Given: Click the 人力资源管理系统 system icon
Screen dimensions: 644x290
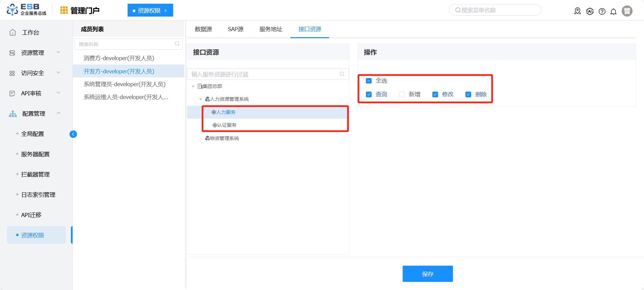Looking at the screenshot, I should click(x=208, y=99).
